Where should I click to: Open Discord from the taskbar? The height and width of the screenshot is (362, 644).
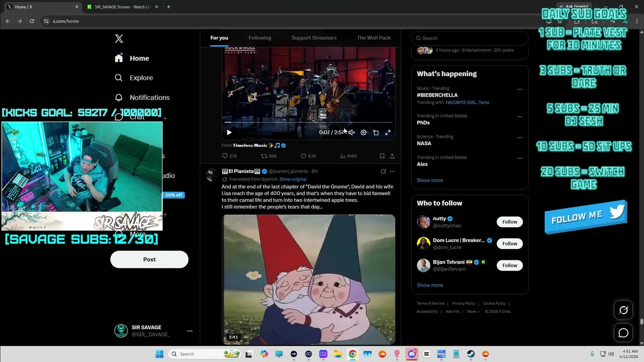point(412,354)
